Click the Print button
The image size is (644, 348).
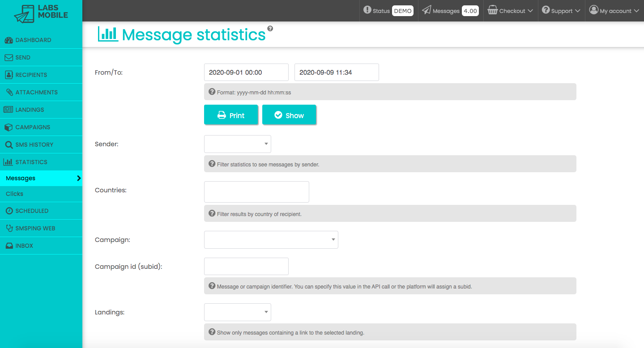point(231,115)
